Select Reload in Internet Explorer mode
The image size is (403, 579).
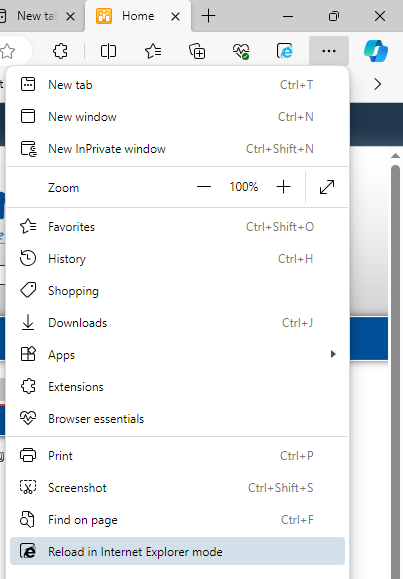tap(177, 551)
